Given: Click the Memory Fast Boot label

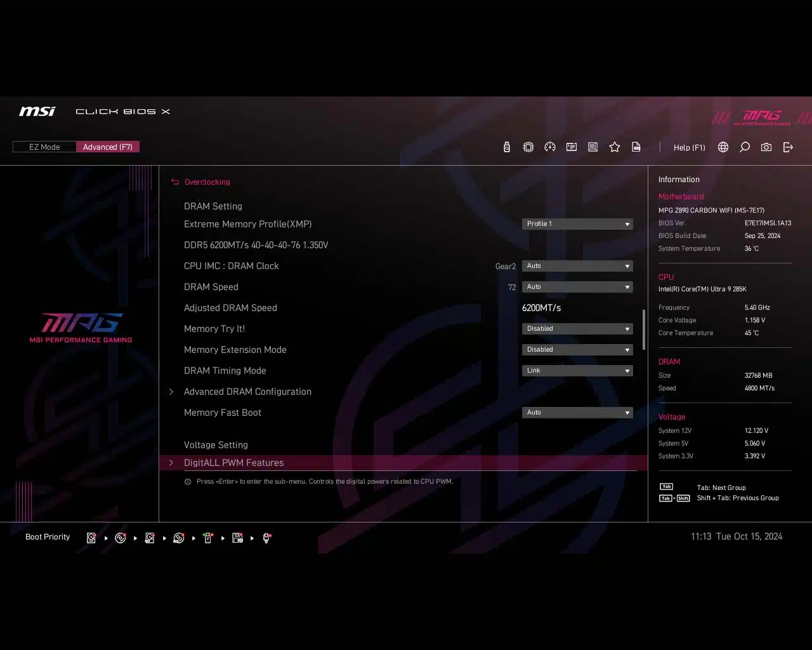Looking at the screenshot, I should click(223, 413).
